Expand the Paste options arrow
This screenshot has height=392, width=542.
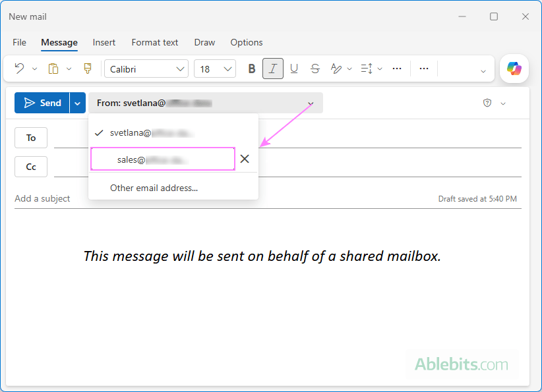pos(69,69)
